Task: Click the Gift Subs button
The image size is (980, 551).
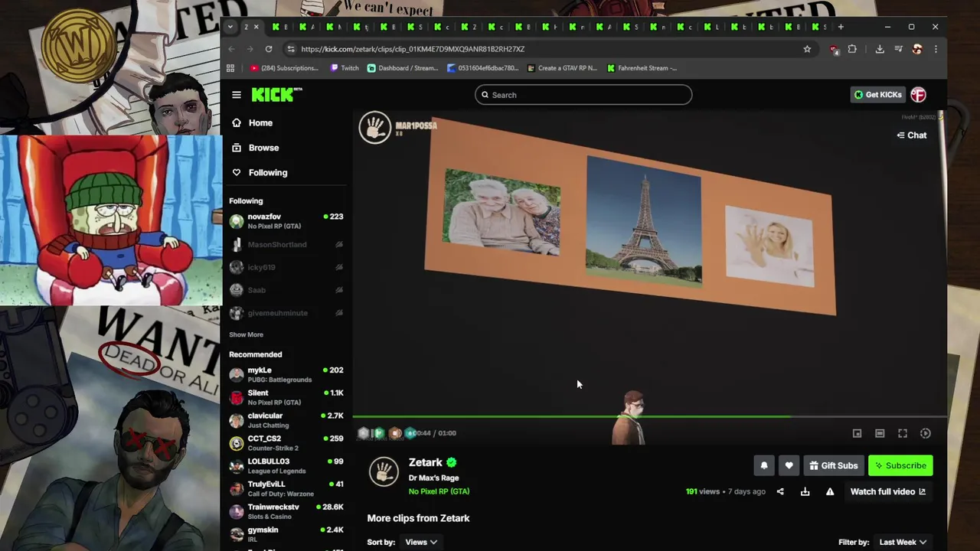Action: pos(833,465)
